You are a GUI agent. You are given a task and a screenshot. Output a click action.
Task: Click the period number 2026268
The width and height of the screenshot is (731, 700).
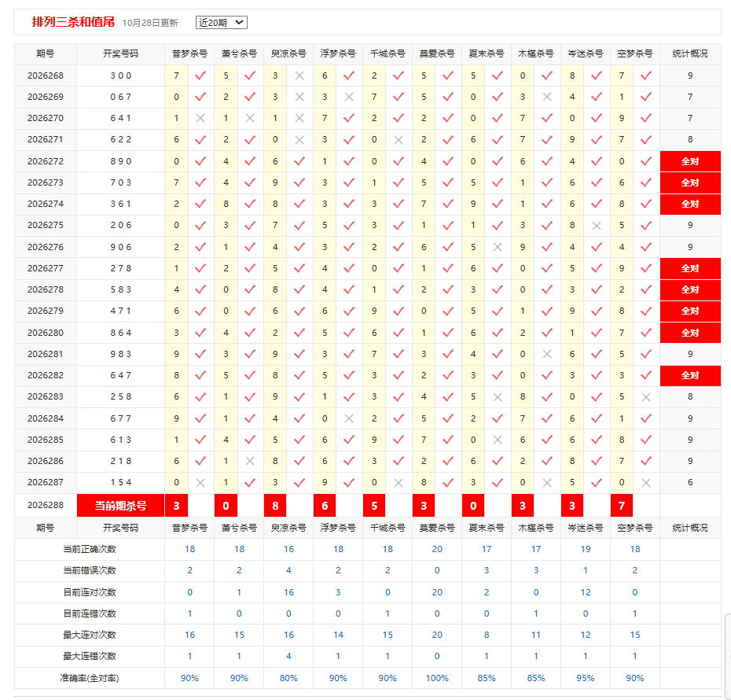click(46, 76)
